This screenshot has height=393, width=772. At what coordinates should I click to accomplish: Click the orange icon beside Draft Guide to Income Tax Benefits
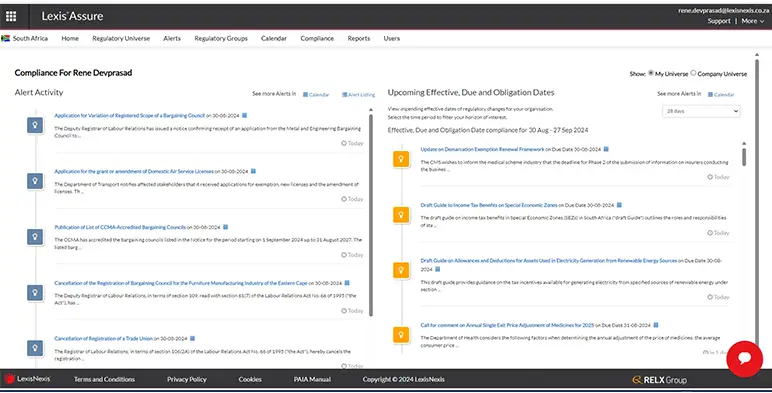click(x=401, y=215)
